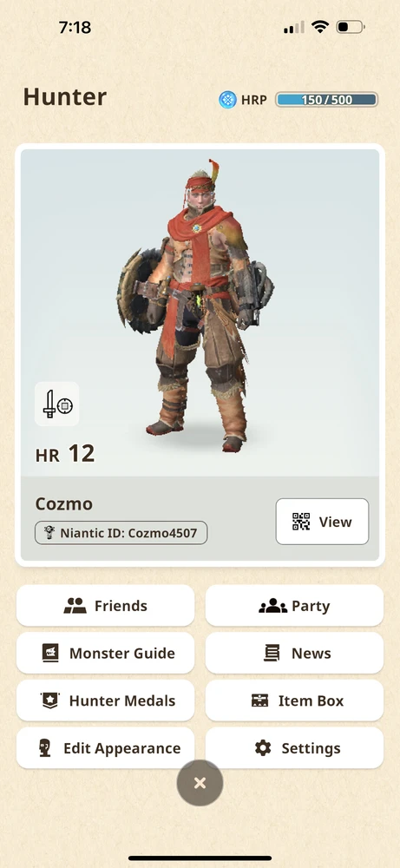Viewport: 400px width, 868px height.
Task: Tap the Monster Guide book icon
Action: tap(49, 654)
